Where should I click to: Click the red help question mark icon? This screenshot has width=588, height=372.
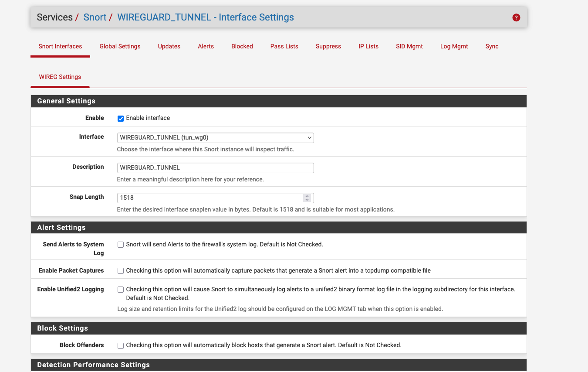pyautogui.click(x=516, y=17)
